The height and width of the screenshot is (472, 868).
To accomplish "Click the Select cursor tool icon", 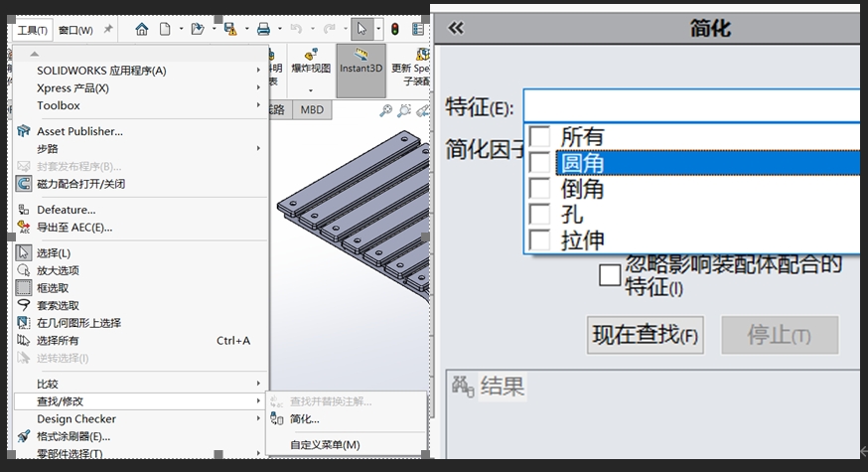I will tap(362, 29).
